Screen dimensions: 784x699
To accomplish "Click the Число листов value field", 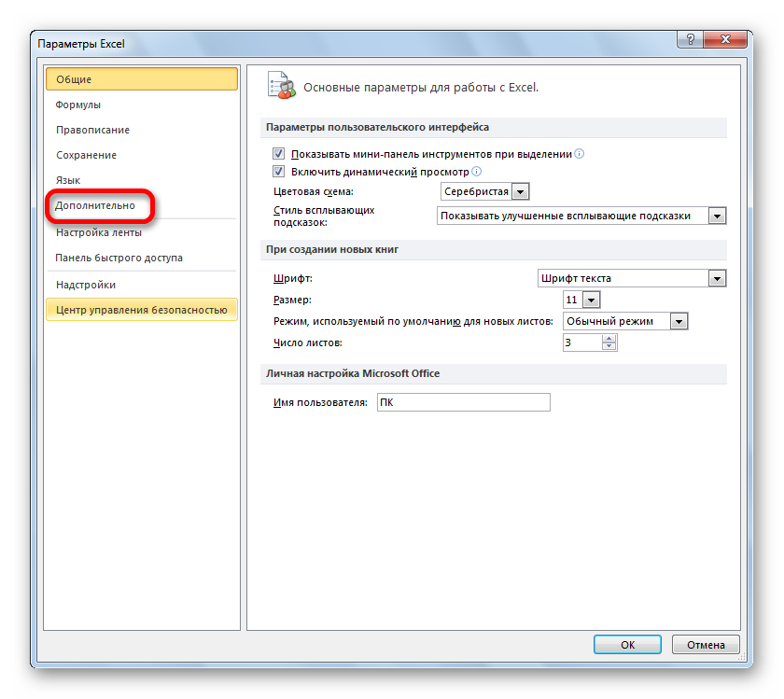I will pos(582,343).
